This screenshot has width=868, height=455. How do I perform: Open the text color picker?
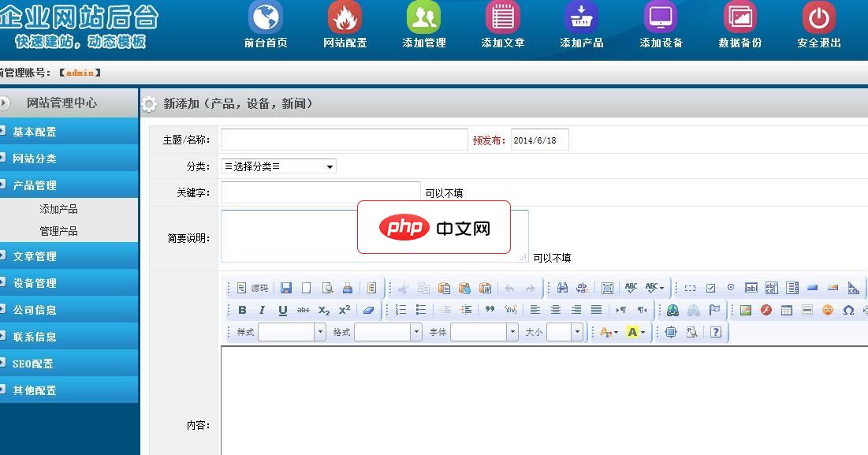tap(608, 332)
